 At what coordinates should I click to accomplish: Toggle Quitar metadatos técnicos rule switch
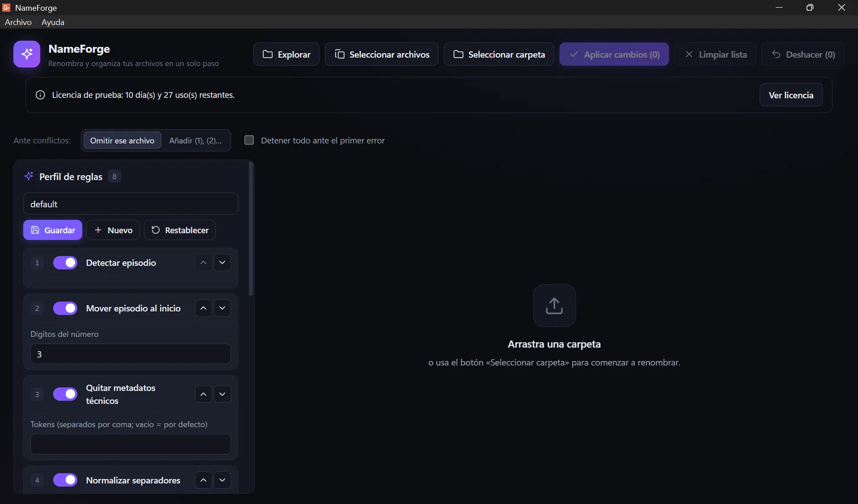coord(65,394)
